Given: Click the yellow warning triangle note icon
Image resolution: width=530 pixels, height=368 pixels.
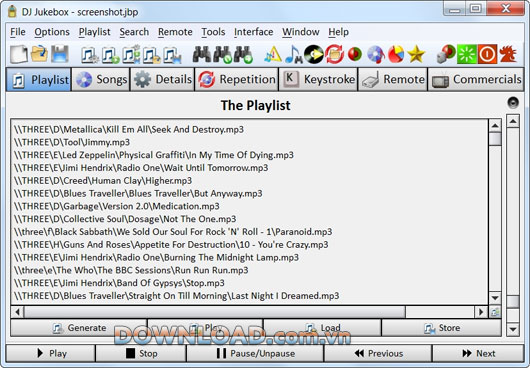Looking at the screenshot, I should point(273,54).
